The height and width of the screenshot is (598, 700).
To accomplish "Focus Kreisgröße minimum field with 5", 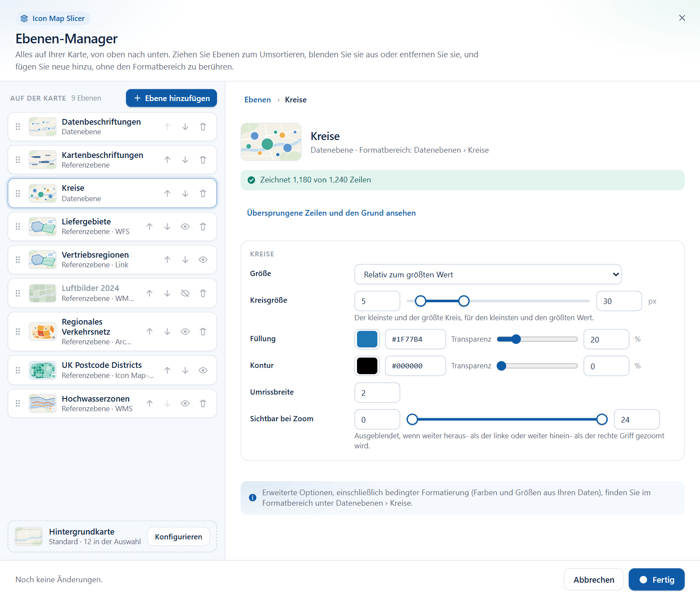I will pos(378,301).
